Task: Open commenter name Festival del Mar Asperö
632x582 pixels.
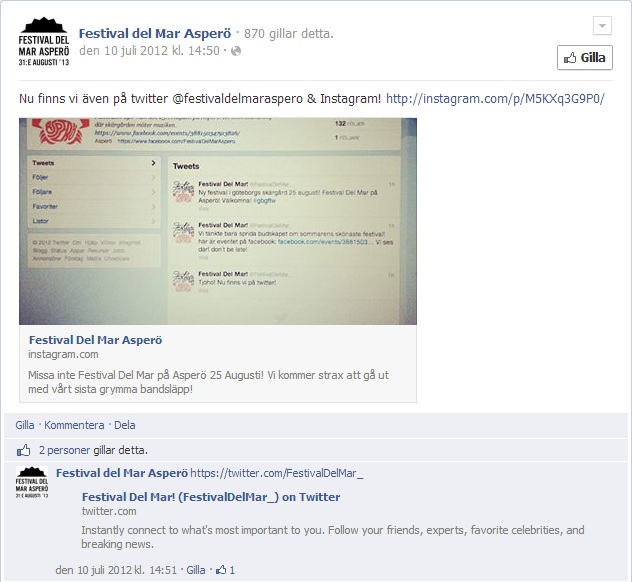Action: (122, 473)
